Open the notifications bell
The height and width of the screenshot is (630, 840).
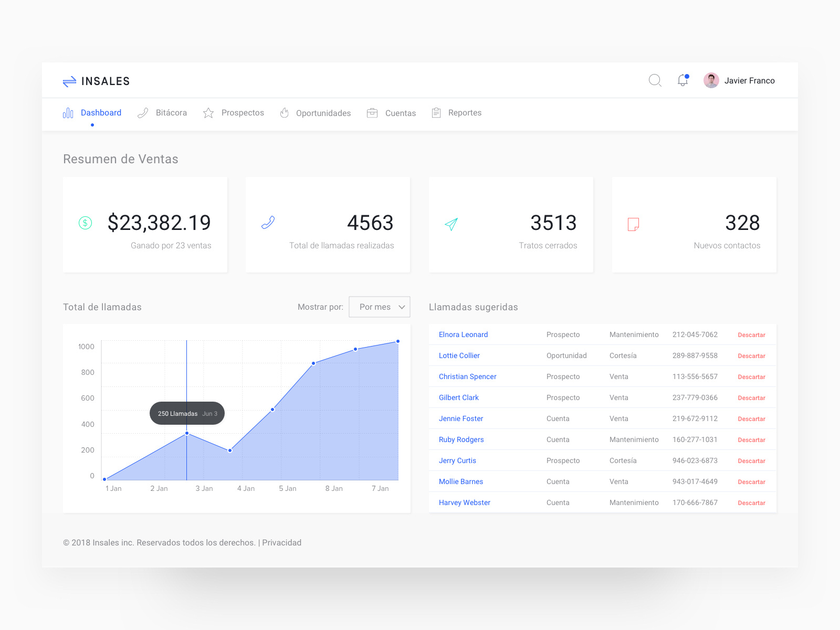click(682, 80)
